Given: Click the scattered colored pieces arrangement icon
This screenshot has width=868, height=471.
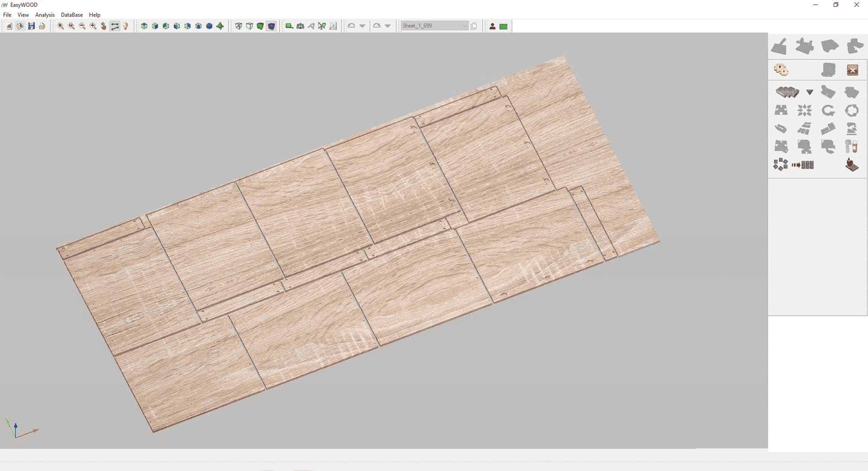Looking at the screenshot, I should pos(781,165).
